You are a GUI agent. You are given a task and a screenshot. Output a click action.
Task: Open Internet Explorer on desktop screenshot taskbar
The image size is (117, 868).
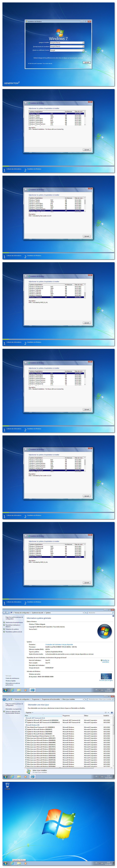pyautogui.click(x=12, y=863)
